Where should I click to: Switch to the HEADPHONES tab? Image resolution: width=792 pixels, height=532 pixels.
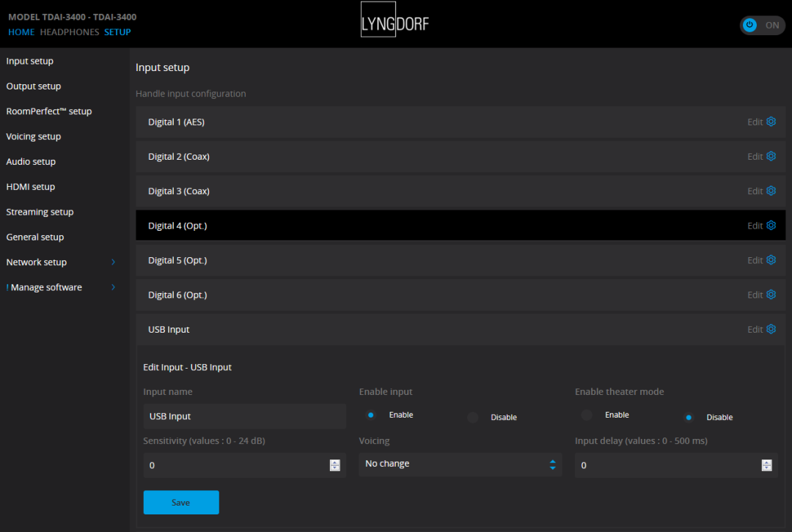pos(69,32)
